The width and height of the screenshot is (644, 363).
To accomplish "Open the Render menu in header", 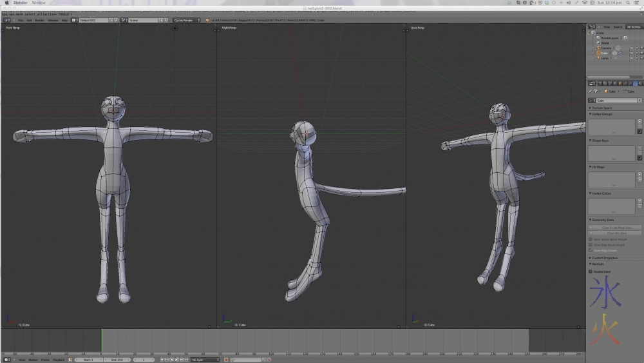I will [39, 20].
